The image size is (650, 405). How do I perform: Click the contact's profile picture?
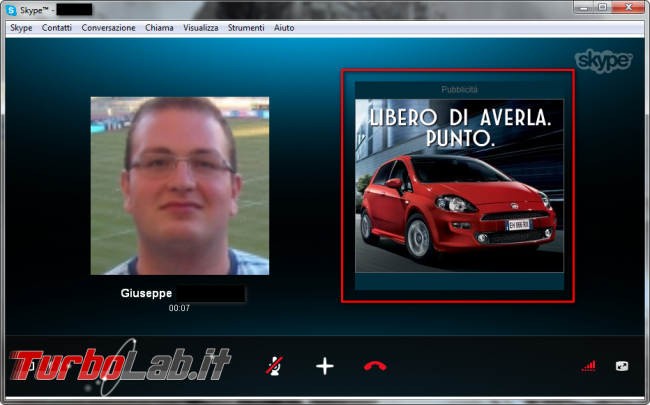click(180, 186)
